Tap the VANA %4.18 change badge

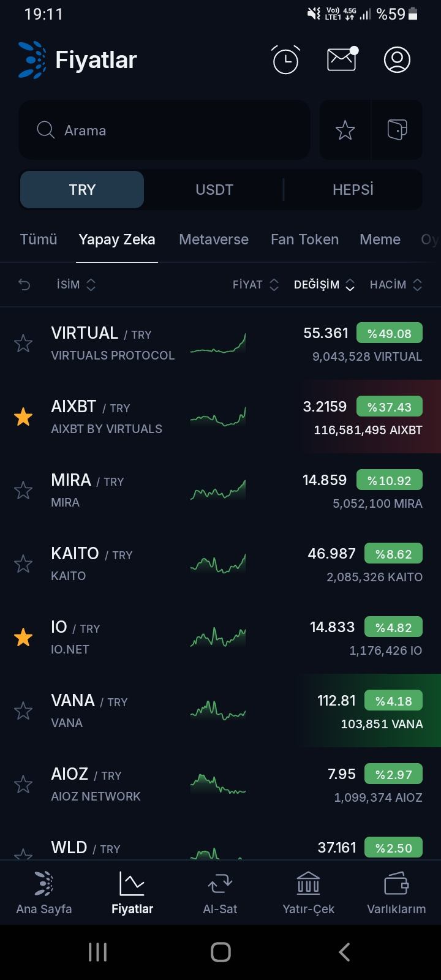tap(393, 701)
